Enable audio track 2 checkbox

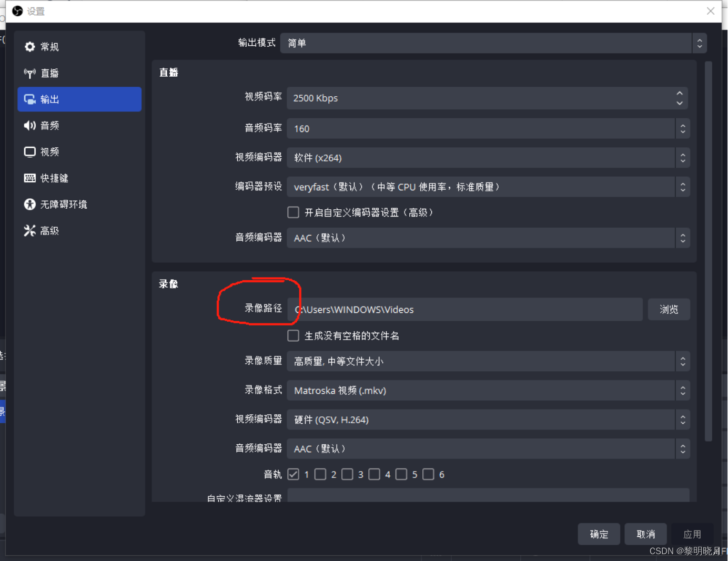(x=320, y=474)
